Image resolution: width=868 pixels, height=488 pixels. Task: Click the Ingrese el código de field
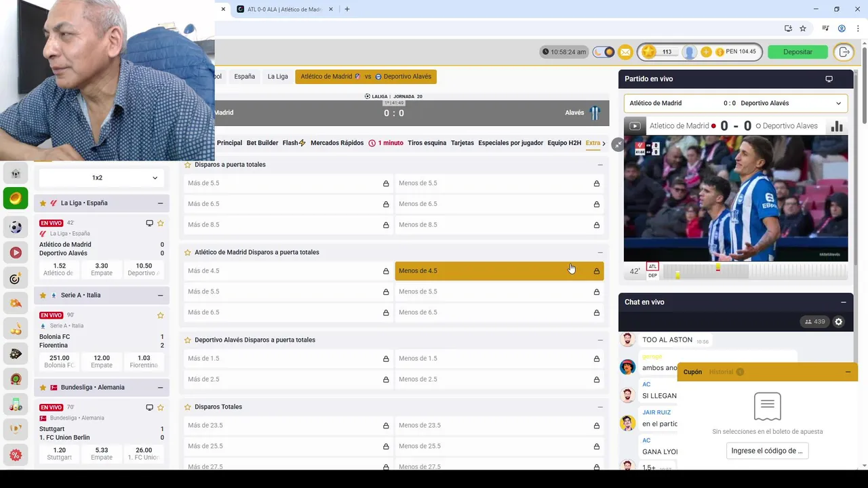tap(767, 451)
